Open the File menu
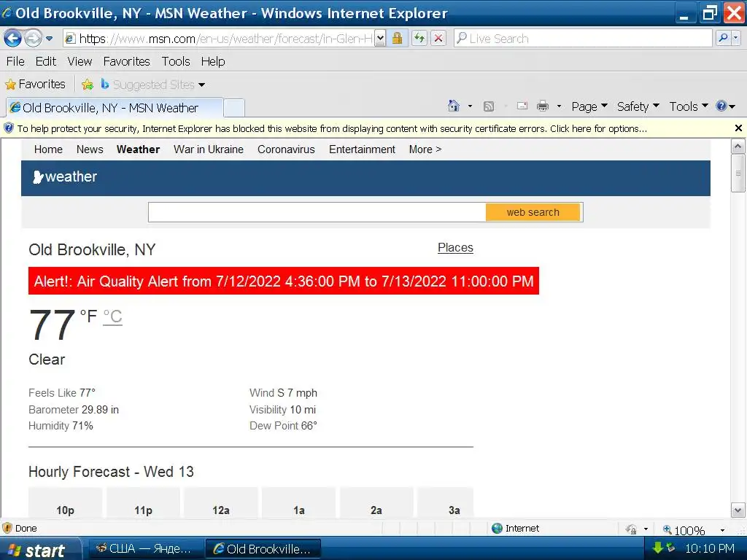 pos(15,61)
